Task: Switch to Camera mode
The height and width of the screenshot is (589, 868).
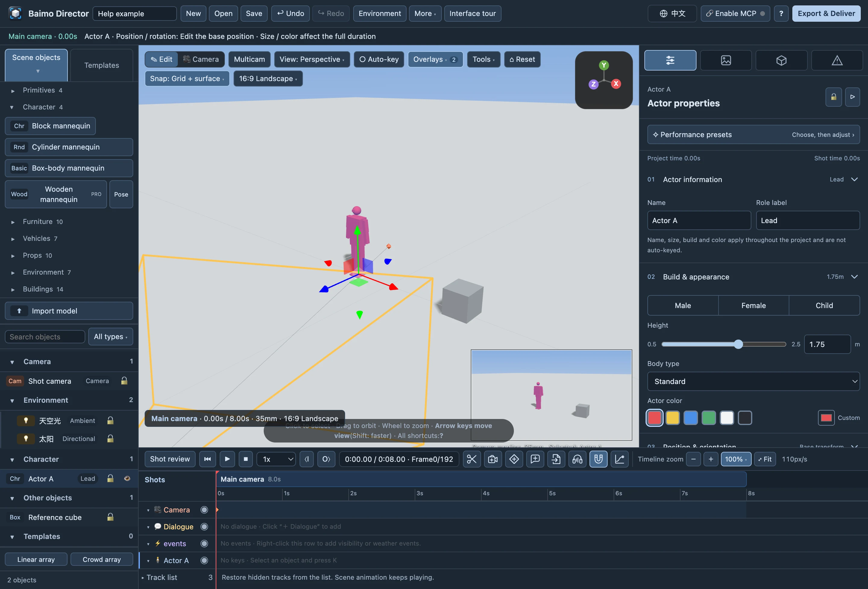Action: (x=201, y=59)
